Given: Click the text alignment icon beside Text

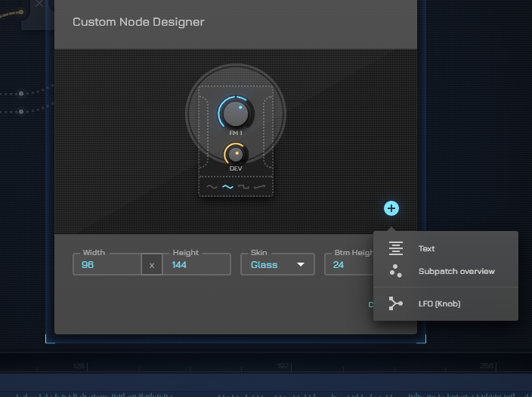Looking at the screenshot, I should (395, 248).
